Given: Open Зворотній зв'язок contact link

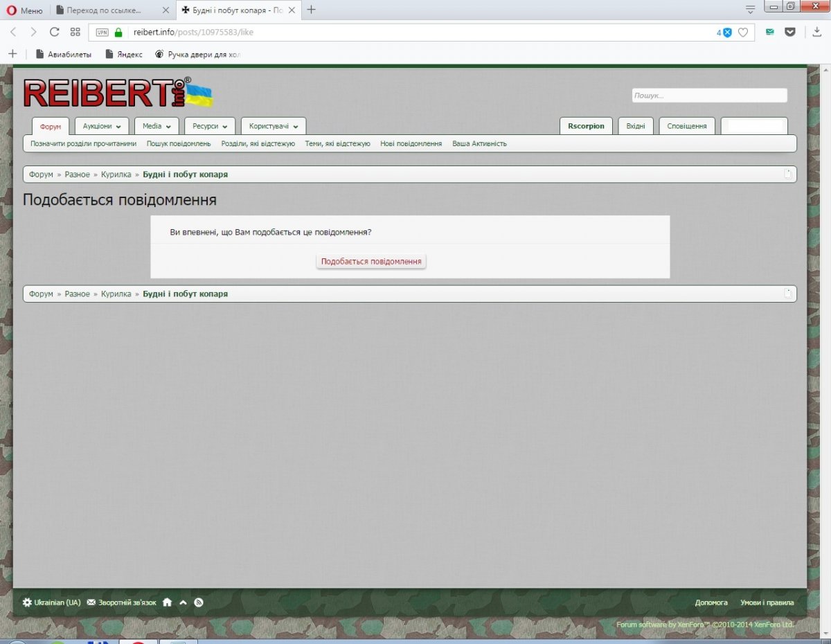Looking at the screenshot, I should (122, 602).
